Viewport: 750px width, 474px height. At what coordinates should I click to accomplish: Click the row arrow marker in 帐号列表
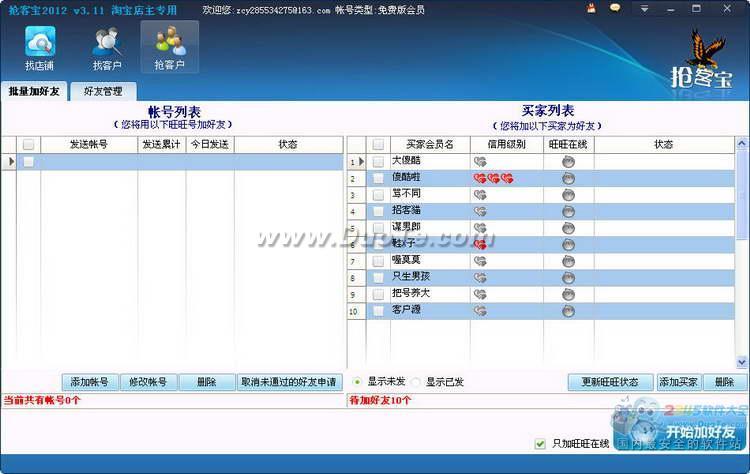tap(11, 162)
